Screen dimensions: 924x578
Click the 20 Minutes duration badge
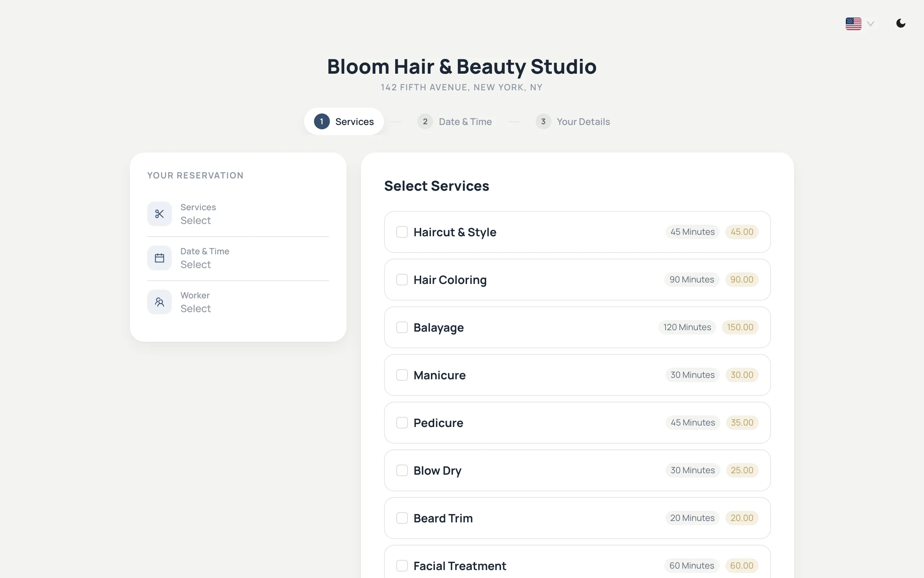point(692,518)
